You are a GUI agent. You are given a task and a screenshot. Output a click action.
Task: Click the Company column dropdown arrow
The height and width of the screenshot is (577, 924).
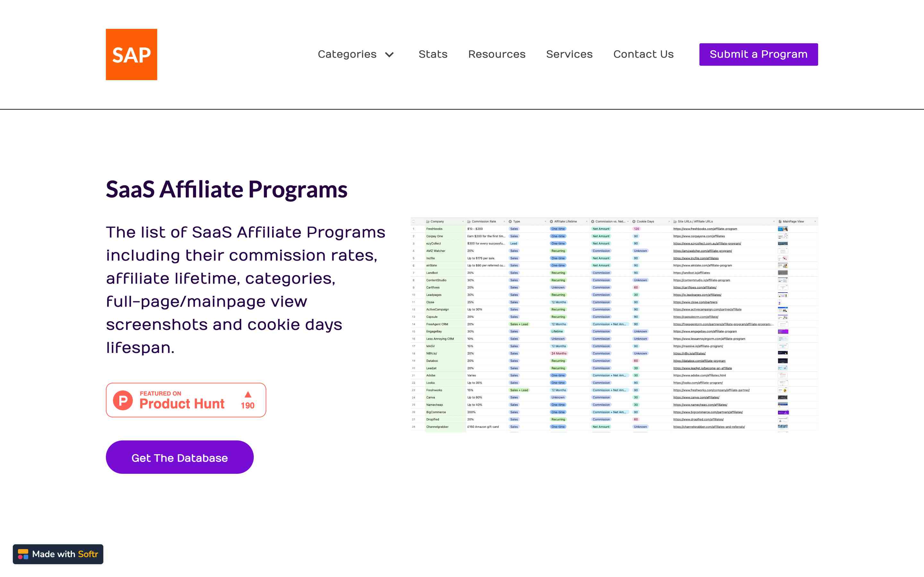[x=463, y=221]
